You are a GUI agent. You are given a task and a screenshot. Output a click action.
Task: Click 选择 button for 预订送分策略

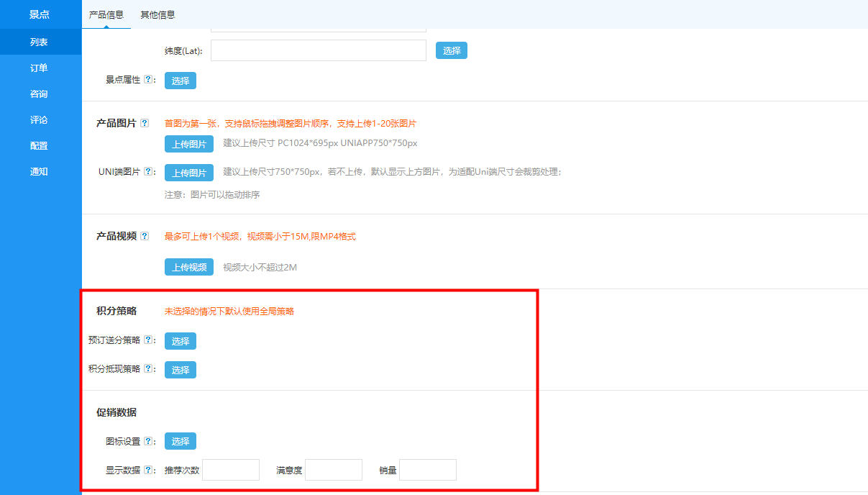point(181,341)
